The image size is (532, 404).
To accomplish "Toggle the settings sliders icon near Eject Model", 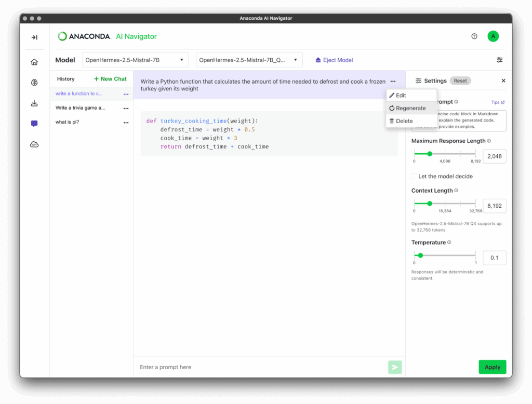I will pyautogui.click(x=499, y=60).
